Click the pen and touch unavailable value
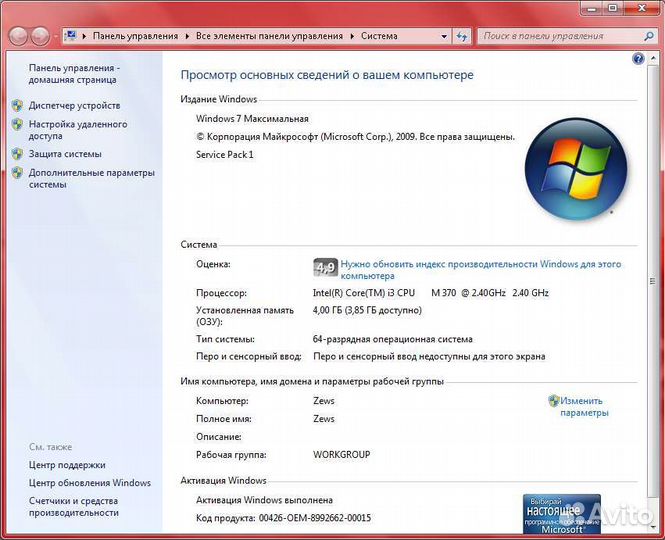 tap(429, 357)
